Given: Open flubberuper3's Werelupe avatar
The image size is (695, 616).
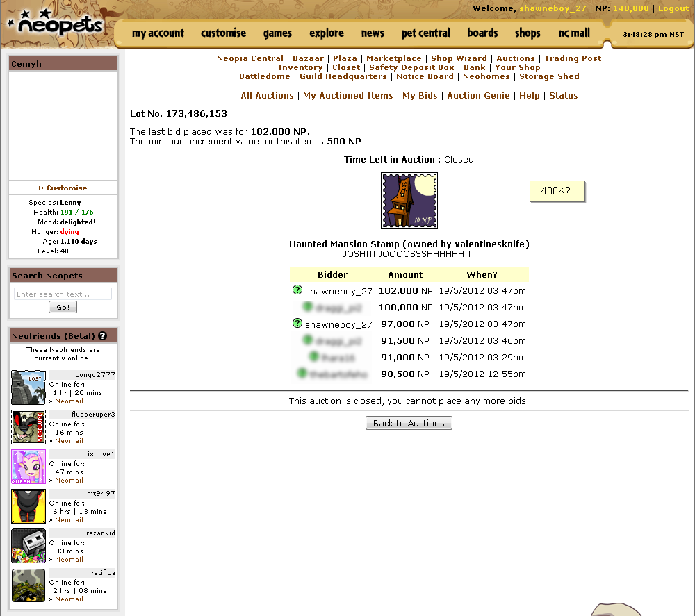Looking at the screenshot, I should [28, 427].
